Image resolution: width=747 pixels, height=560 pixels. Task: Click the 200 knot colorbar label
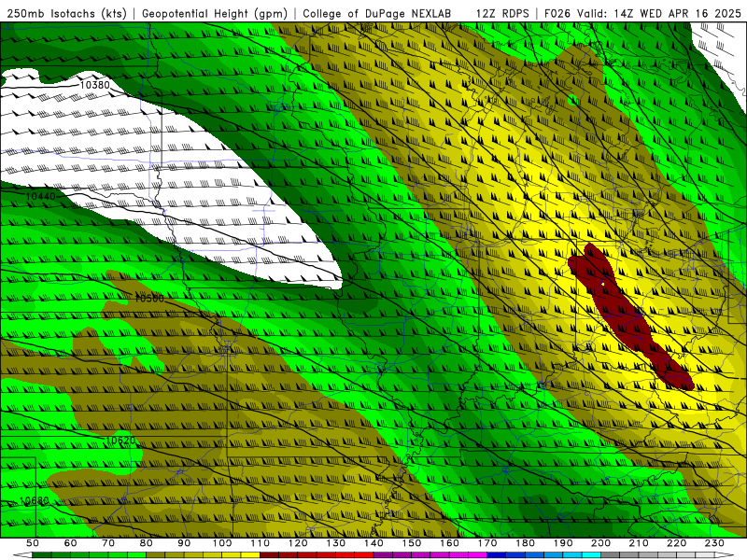click(600, 543)
